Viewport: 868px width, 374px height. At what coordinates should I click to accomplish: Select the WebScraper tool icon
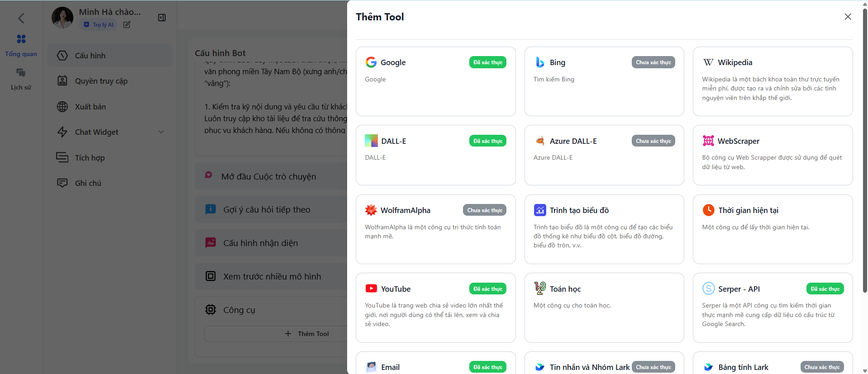(x=708, y=141)
